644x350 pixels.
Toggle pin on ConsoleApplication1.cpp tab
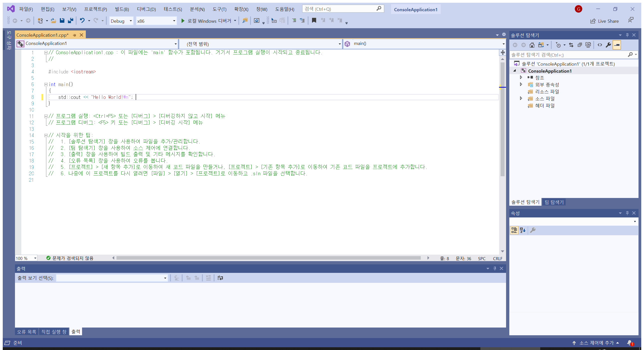[74, 35]
